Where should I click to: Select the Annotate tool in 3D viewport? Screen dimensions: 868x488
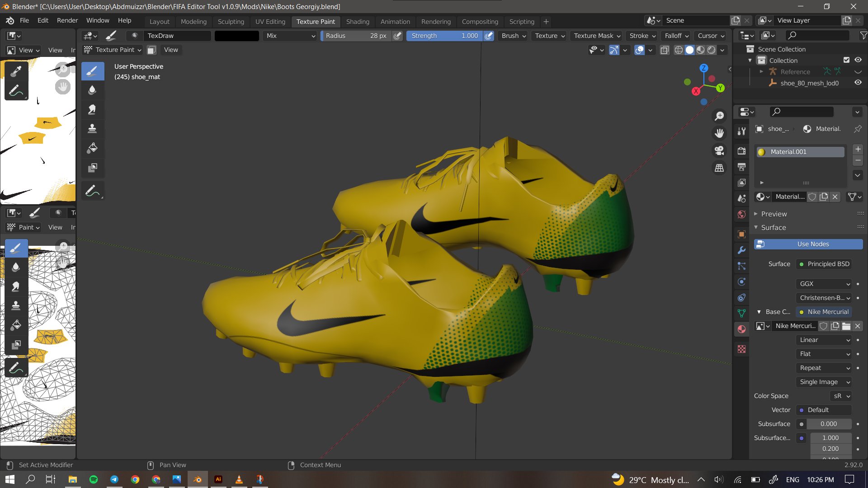[92, 191]
